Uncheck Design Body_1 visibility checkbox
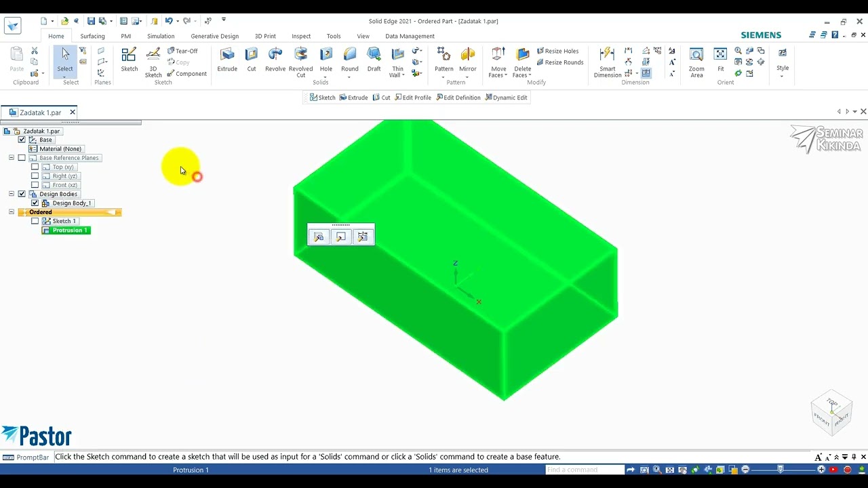This screenshot has width=868, height=488. tap(35, 203)
